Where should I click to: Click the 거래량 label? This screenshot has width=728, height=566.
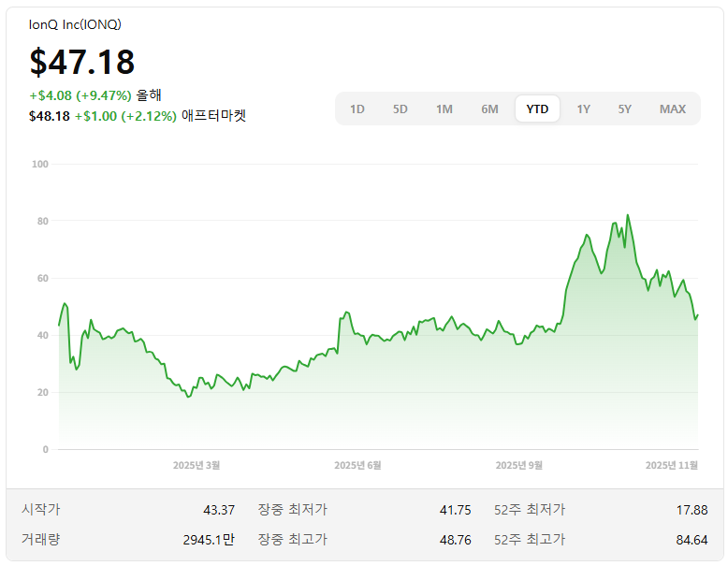point(41,540)
